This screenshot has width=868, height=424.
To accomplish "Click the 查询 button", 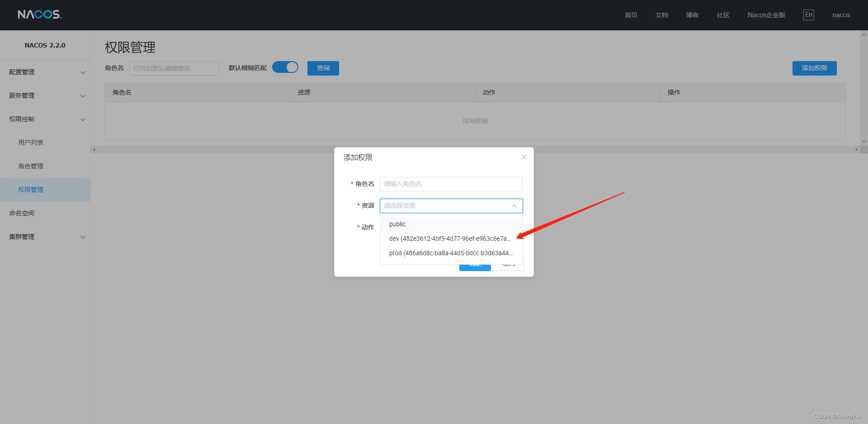I will pyautogui.click(x=323, y=68).
